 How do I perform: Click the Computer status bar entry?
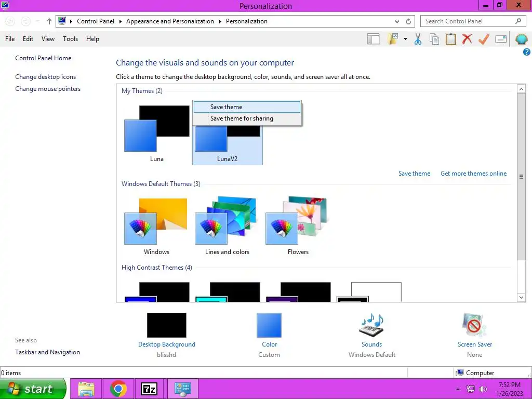tap(475, 373)
